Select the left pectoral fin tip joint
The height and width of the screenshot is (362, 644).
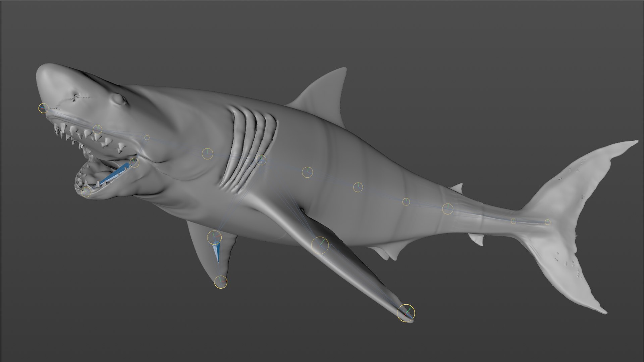point(221,282)
